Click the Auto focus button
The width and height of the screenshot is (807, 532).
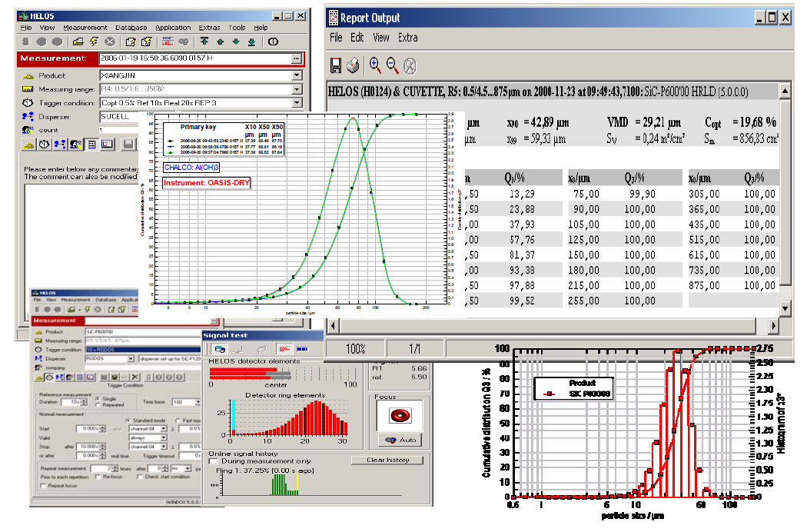click(400, 440)
